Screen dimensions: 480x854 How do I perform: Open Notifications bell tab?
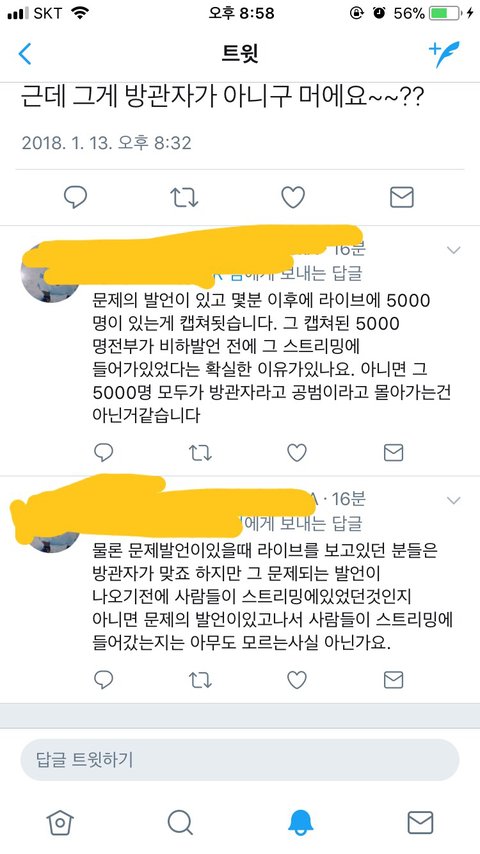click(x=300, y=822)
